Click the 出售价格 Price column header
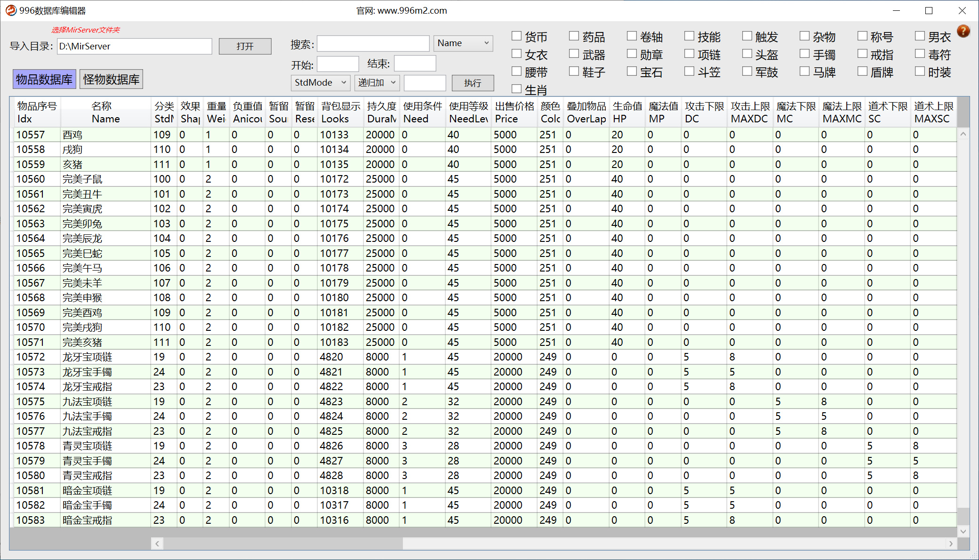This screenshot has height=560, width=979. 514,112
